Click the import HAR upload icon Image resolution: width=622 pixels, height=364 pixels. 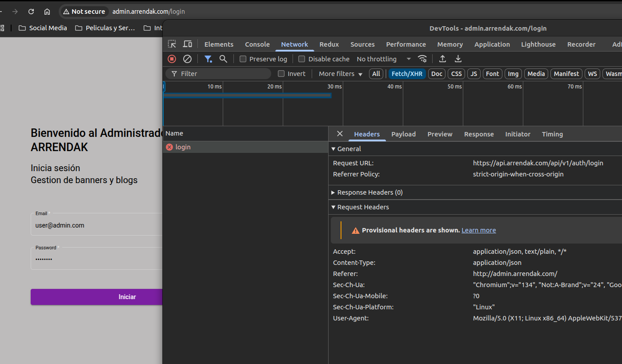tap(442, 59)
